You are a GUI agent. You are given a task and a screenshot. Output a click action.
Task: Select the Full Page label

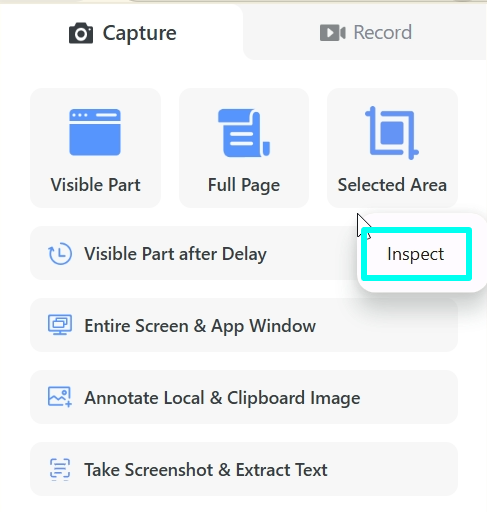(x=244, y=185)
